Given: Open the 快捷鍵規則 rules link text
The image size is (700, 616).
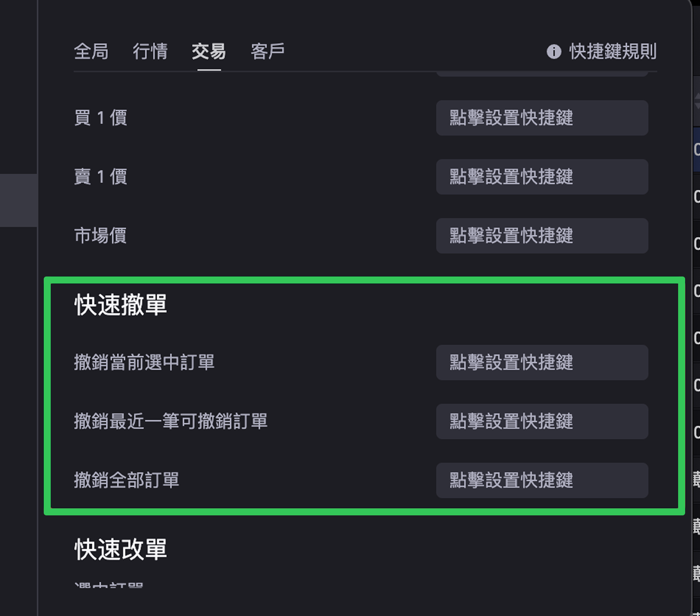Looking at the screenshot, I should click(x=612, y=52).
